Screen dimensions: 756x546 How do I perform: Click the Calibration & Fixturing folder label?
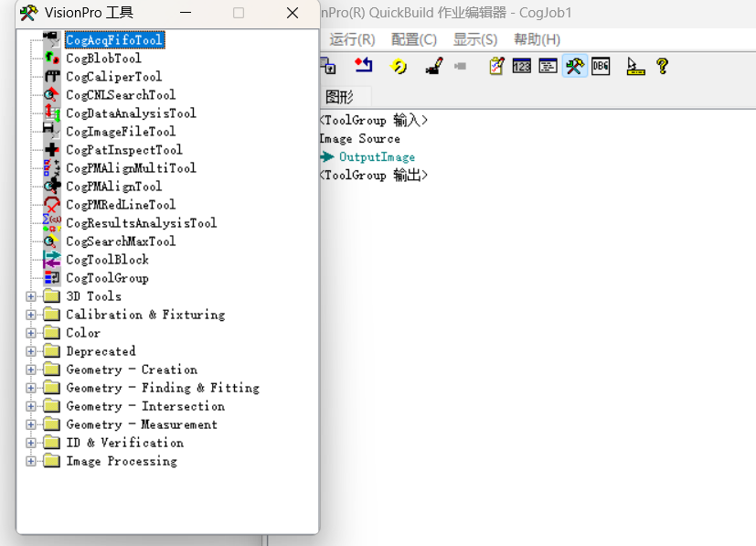coord(145,315)
